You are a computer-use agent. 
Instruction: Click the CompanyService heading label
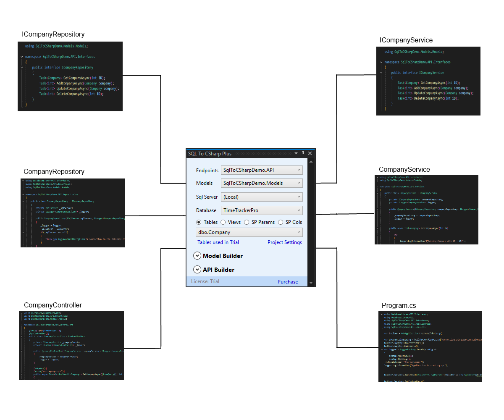[404, 169]
